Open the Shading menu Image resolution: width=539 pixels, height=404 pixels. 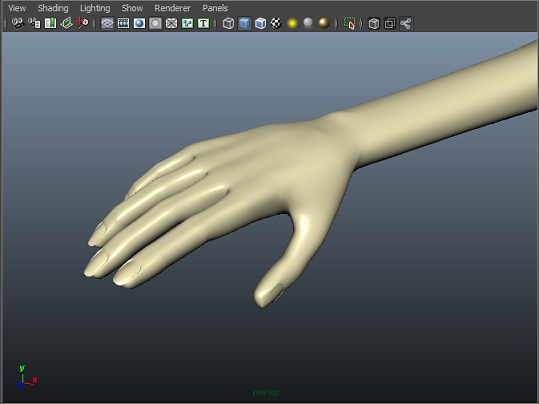coord(53,8)
